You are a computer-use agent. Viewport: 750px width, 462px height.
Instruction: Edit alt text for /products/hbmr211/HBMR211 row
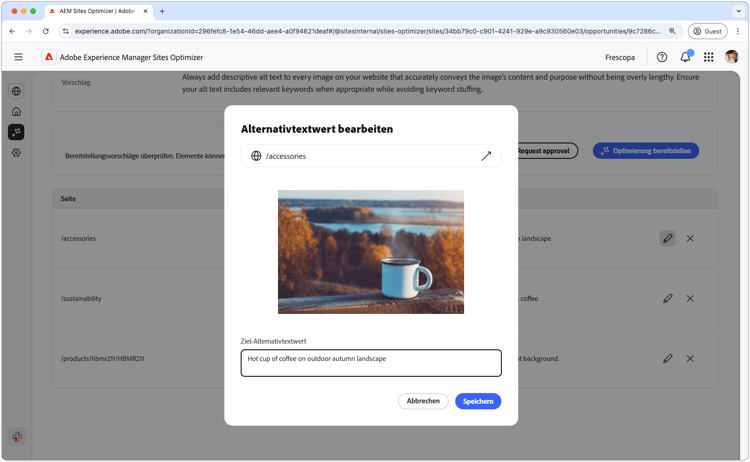point(668,358)
